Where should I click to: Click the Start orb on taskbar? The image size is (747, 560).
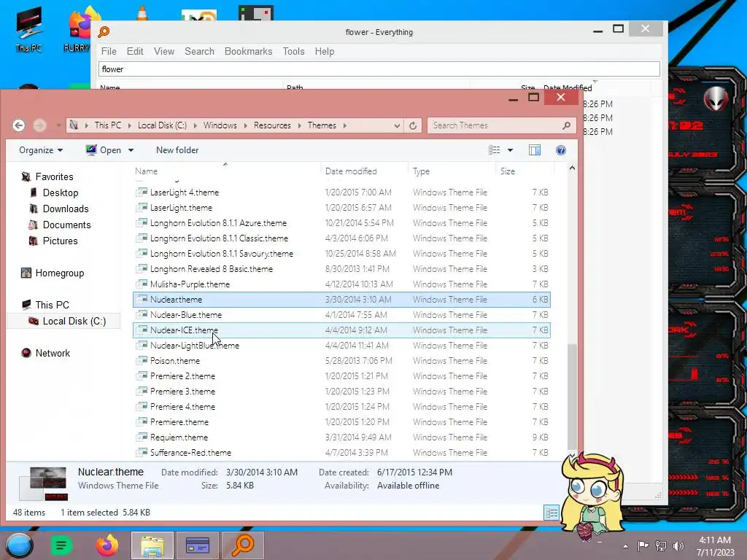tap(19, 545)
